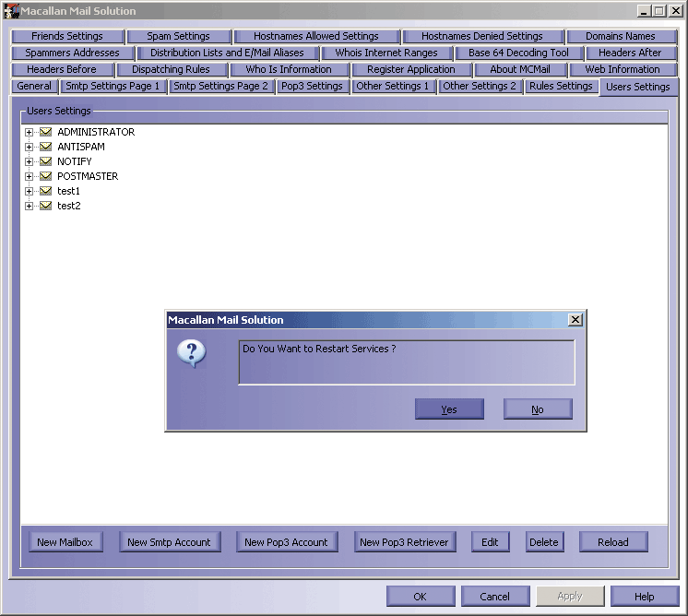This screenshot has width=688, height=616.
Task: Open Smtp Settings Page 1 tab
Action: click(x=113, y=86)
